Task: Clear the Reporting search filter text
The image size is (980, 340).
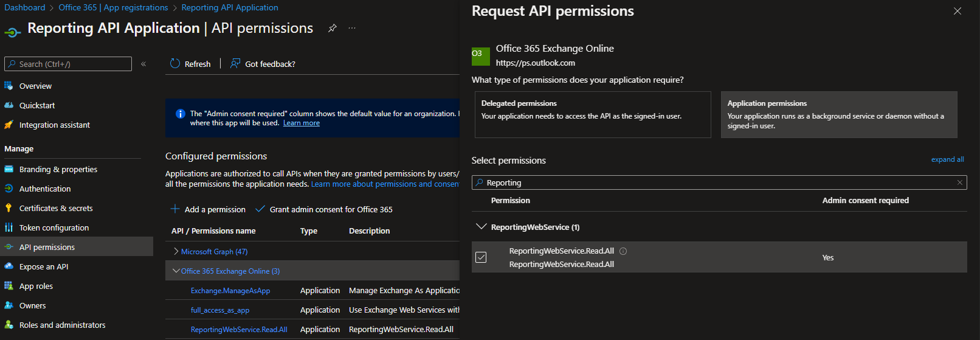Action: pos(960,182)
